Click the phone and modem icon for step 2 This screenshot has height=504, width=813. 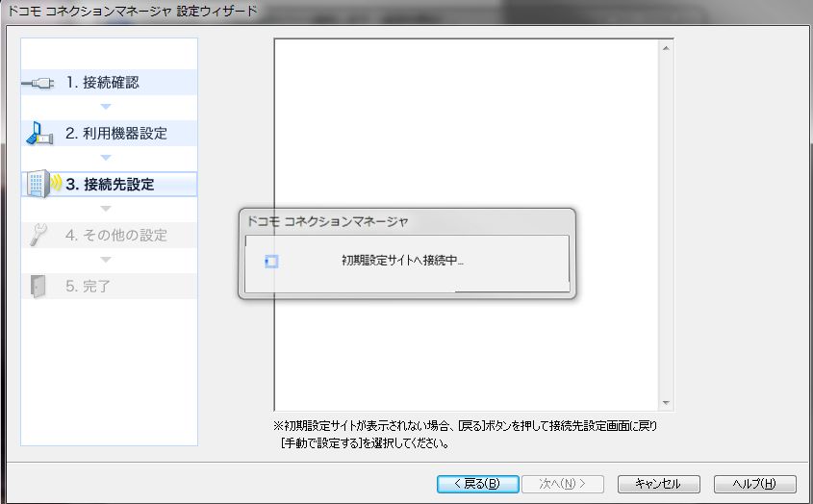pos(39,134)
